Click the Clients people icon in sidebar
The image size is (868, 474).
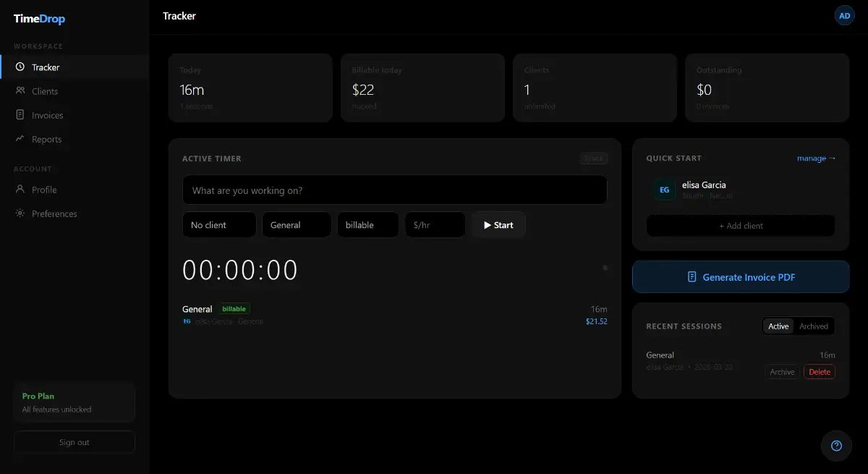tap(20, 91)
